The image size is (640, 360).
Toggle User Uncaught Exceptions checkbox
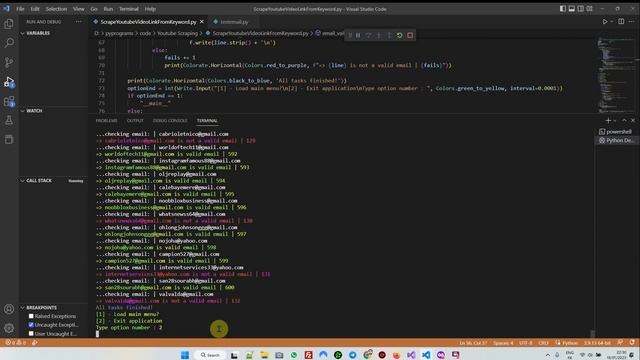pos(31,334)
